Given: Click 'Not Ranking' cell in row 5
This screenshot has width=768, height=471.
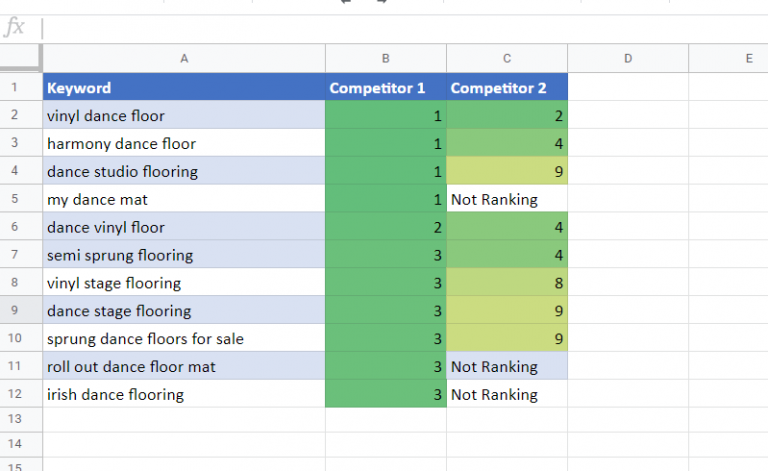Looking at the screenshot, I should click(x=507, y=200).
